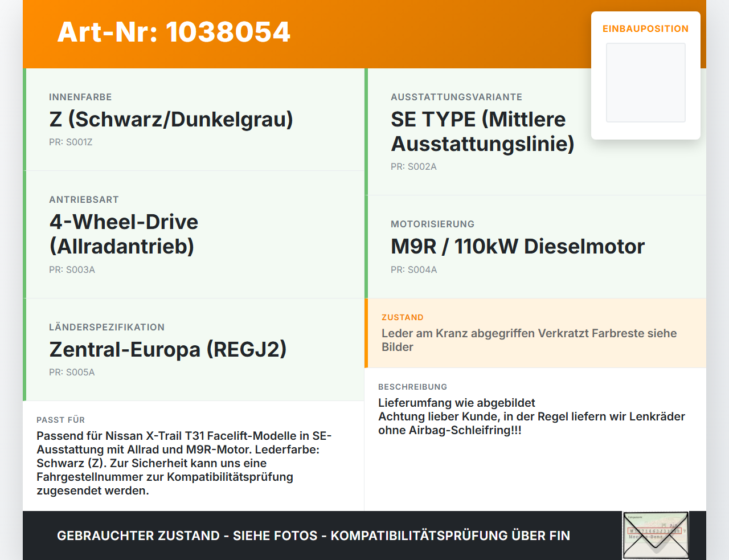Click the PASST FÜR heading
The width and height of the screenshot is (729, 560).
click(60, 420)
